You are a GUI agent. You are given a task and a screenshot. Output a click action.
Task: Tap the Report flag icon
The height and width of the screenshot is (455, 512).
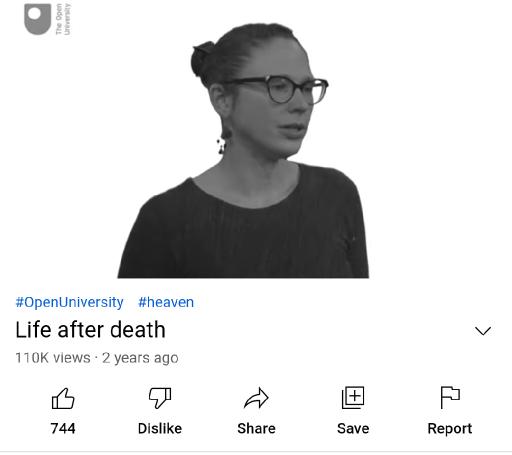coord(450,397)
